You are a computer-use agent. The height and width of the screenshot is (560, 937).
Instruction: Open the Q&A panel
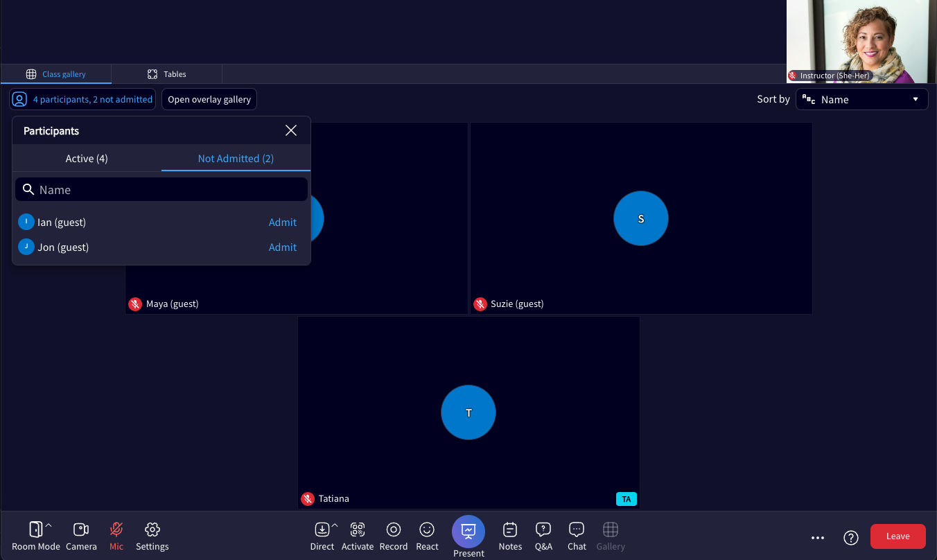click(543, 530)
